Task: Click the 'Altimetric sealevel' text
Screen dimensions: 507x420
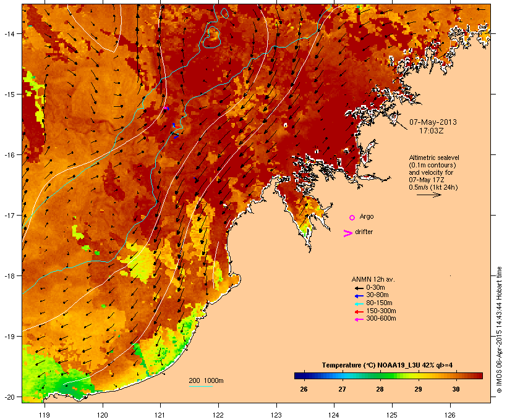Action: tap(434, 157)
